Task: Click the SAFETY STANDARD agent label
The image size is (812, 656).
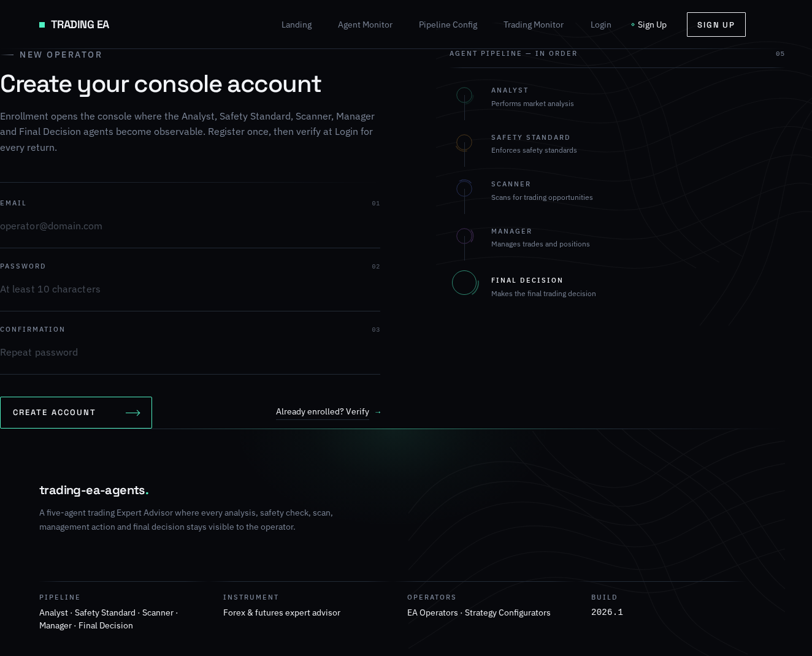Action: pyautogui.click(x=530, y=137)
